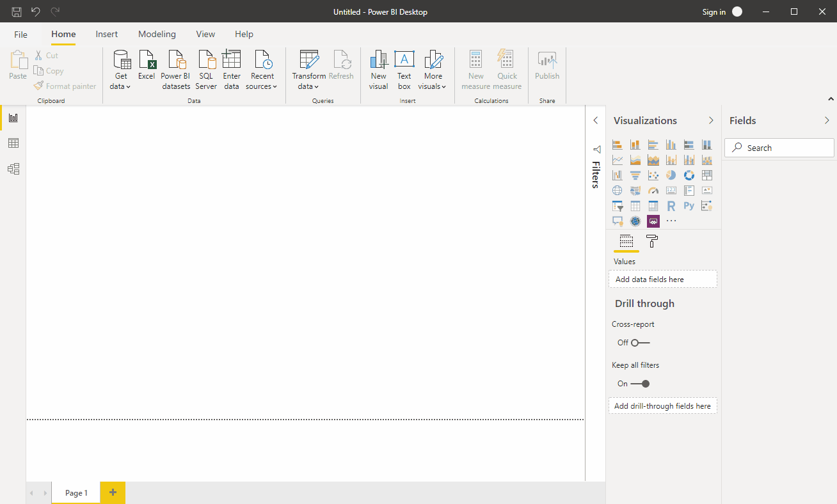Choose the clustered bar chart visual
The height and width of the screenshot is (504, 837).
pyautogui.click(x=653, y=145)
